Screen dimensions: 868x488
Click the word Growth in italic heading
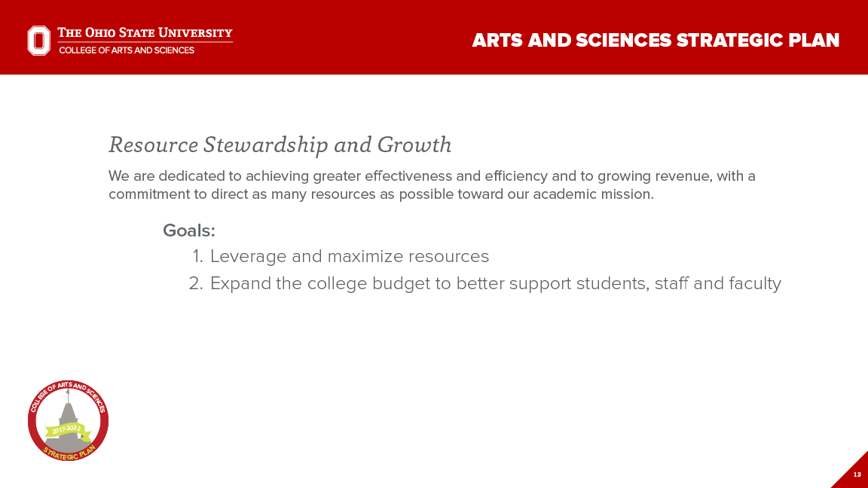(x=414, y=144)
